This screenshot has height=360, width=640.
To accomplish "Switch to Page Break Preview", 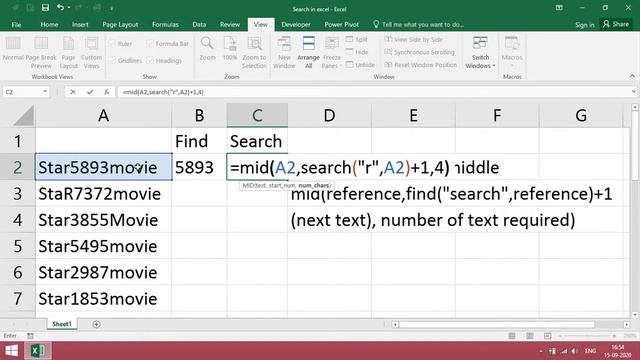I will coord(41,53).
